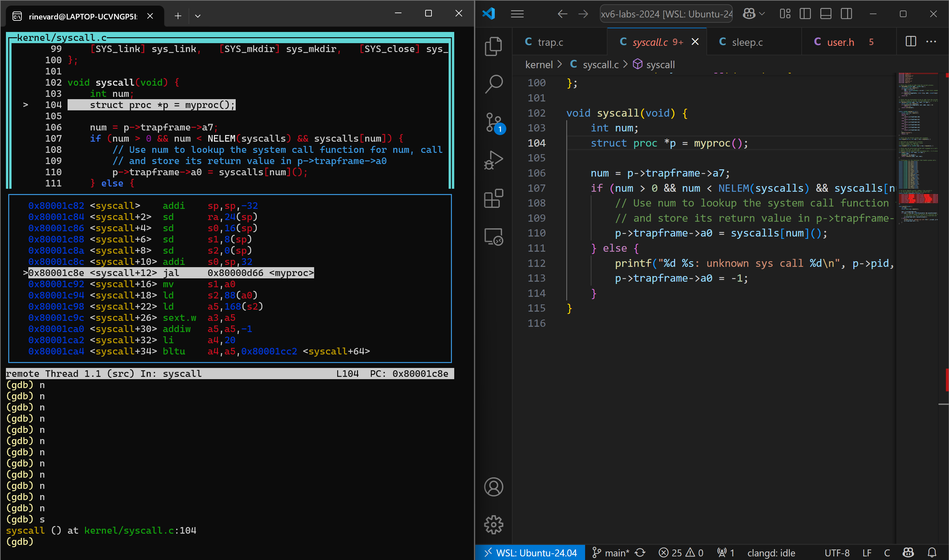Open the Remote Explorer view
Image resolution: width=949 pixels, height=560 pixels.
pos(493,237)
